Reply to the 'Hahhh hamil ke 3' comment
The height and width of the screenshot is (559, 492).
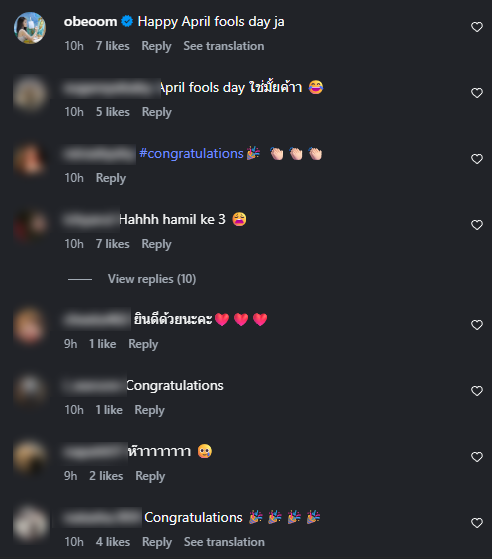click(x=156, y=244)
